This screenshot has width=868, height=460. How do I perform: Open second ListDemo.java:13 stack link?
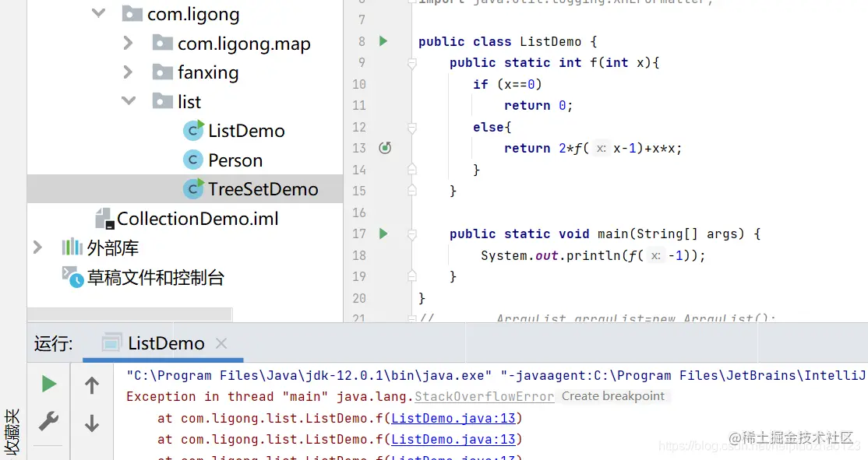453,439
